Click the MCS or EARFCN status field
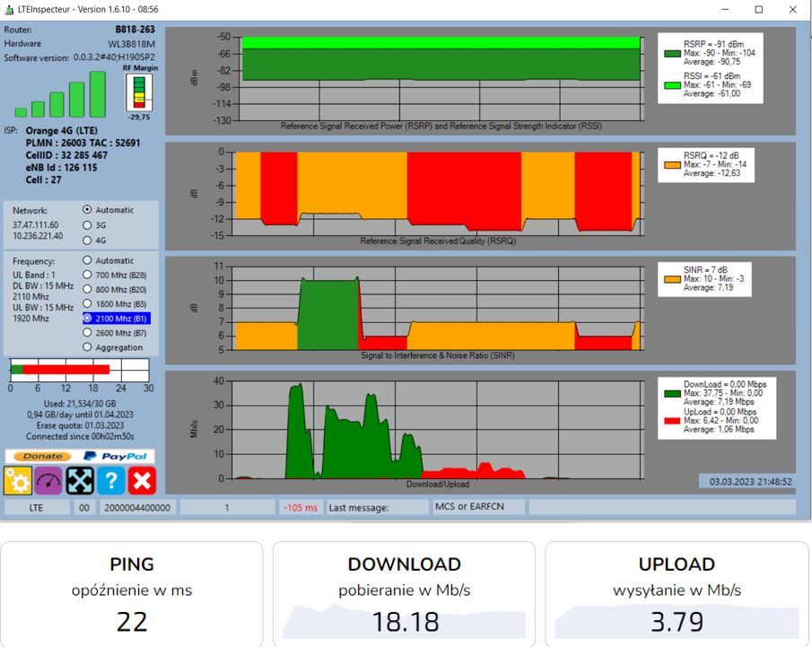812x647 pixels. tap(478, 507)
